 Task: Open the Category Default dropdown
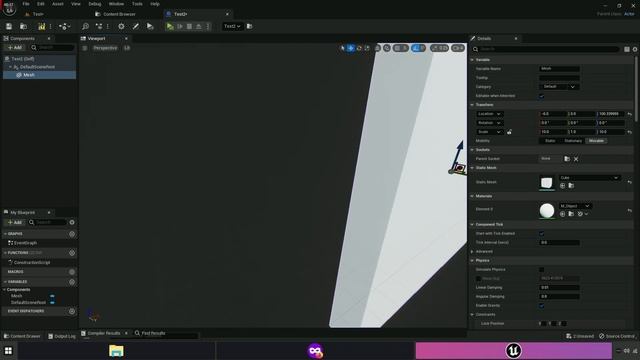click(x=559, y=87)
